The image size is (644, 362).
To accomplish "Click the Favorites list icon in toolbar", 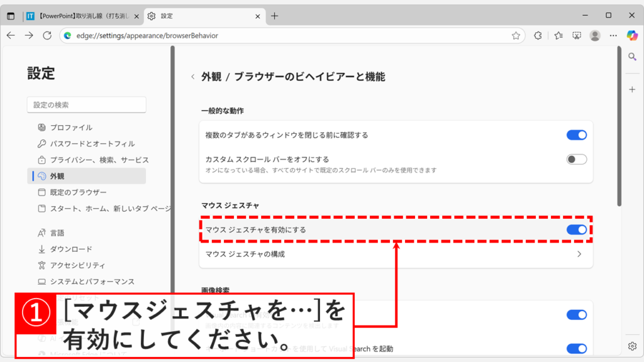I will [557, 36].
